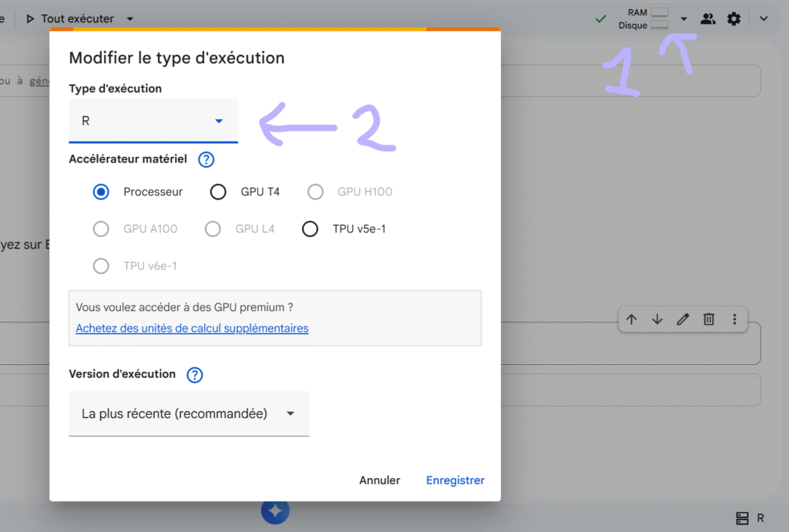
Task: Click the Accélérateur matériel help icon
Action: tap(205, 159)
